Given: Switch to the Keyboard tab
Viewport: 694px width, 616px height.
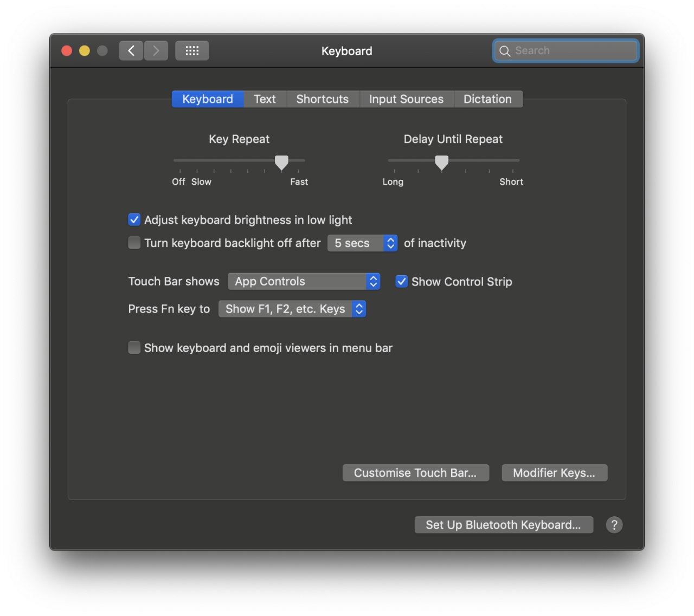Looking at the screenshot, I should tap(208, 99).
